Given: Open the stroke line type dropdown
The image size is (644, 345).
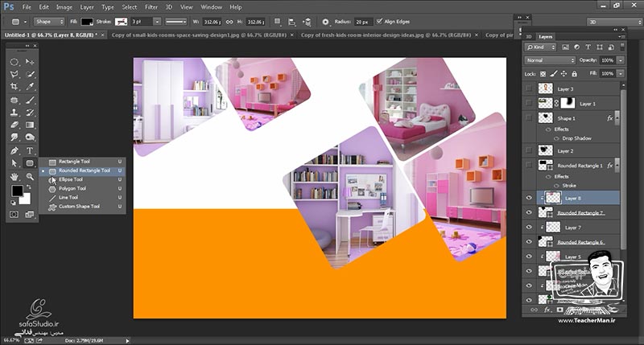Looking at the screenshot, I should pyautogui.click(x=175, y=22).
